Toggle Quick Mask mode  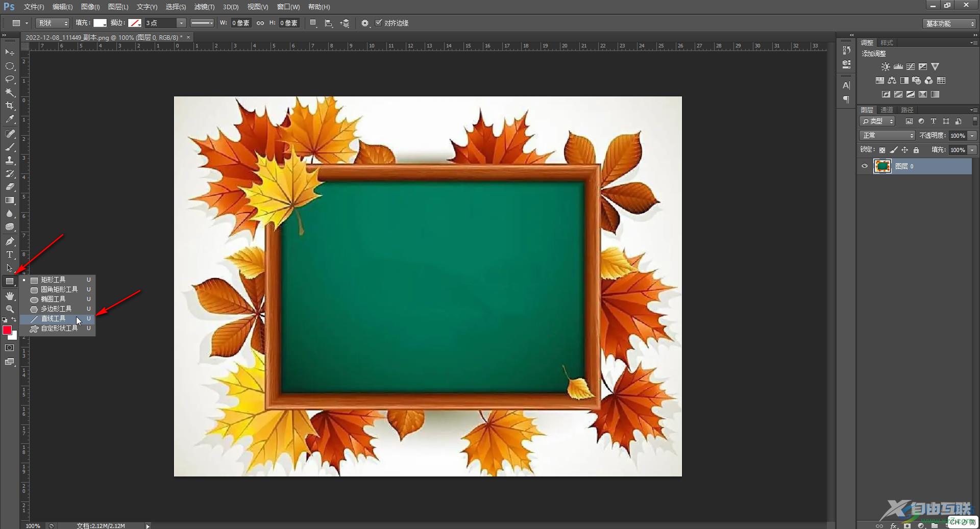point(10,348)
